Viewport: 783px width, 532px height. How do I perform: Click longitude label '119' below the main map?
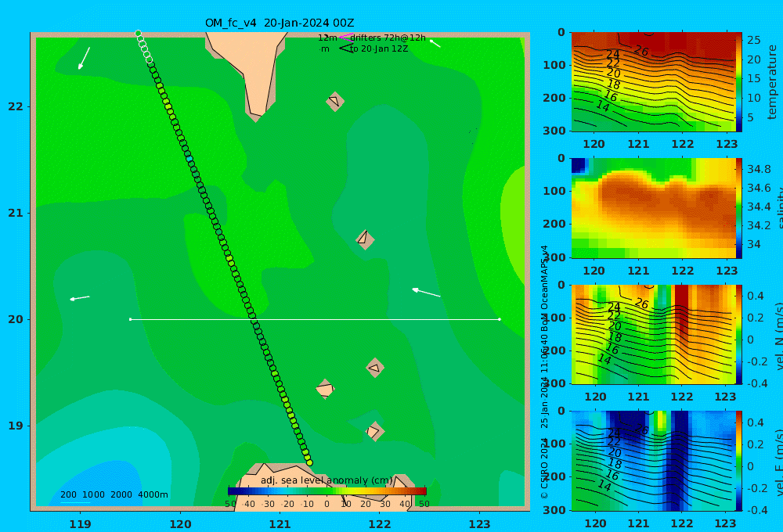pos(81,524)
